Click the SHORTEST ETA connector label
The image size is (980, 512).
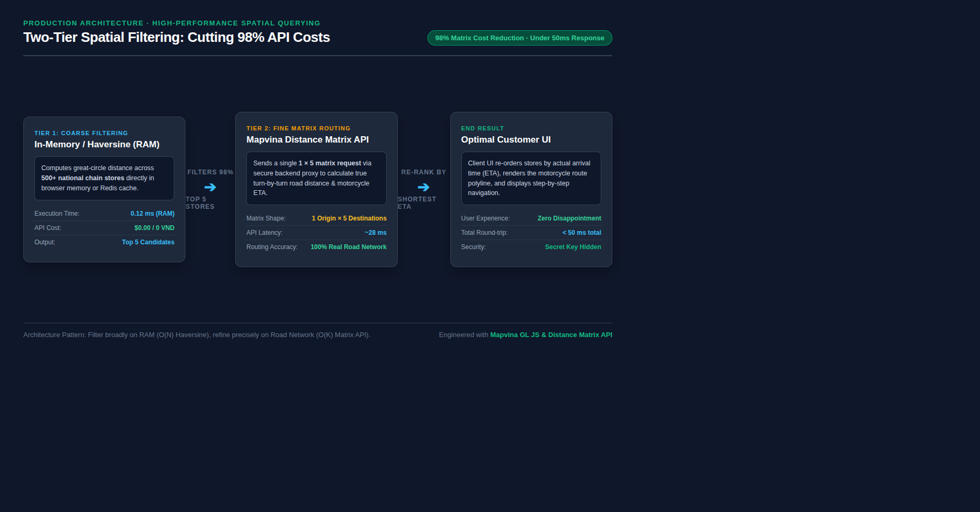pos(417,203)
